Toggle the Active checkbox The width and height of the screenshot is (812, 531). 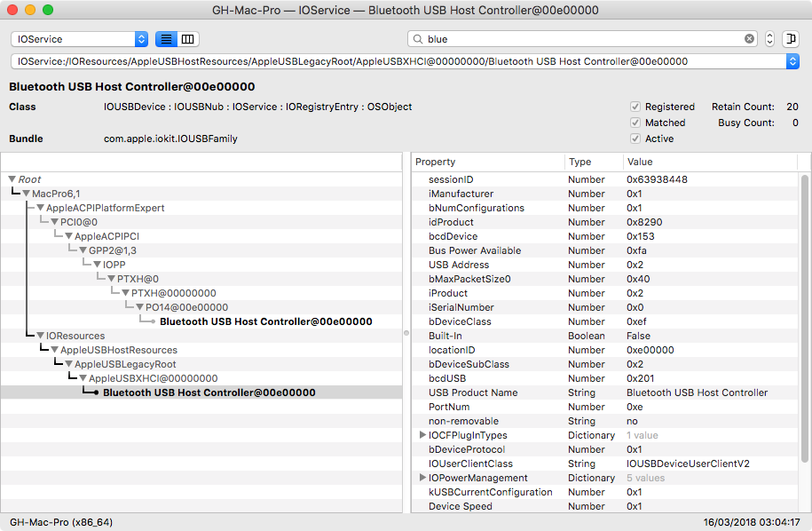[635, 139]
